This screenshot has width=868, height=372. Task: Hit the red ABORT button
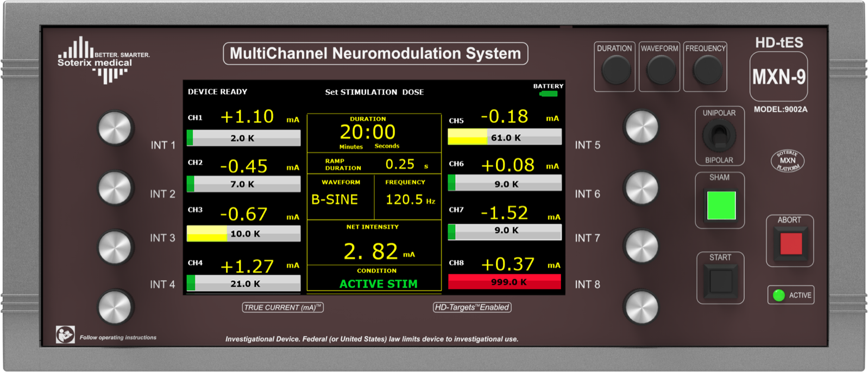click(x=791, y=244)
